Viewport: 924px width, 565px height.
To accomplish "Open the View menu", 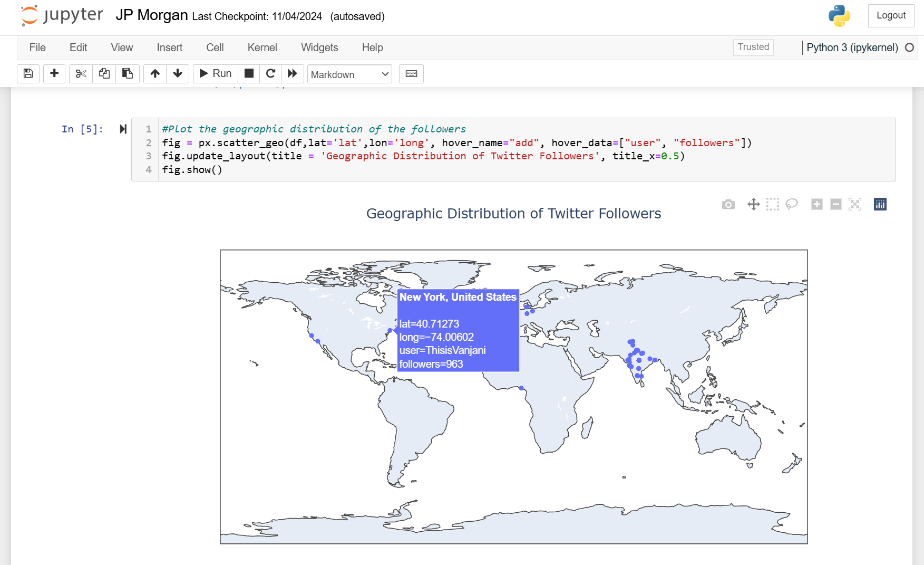I will coord(122,47).
